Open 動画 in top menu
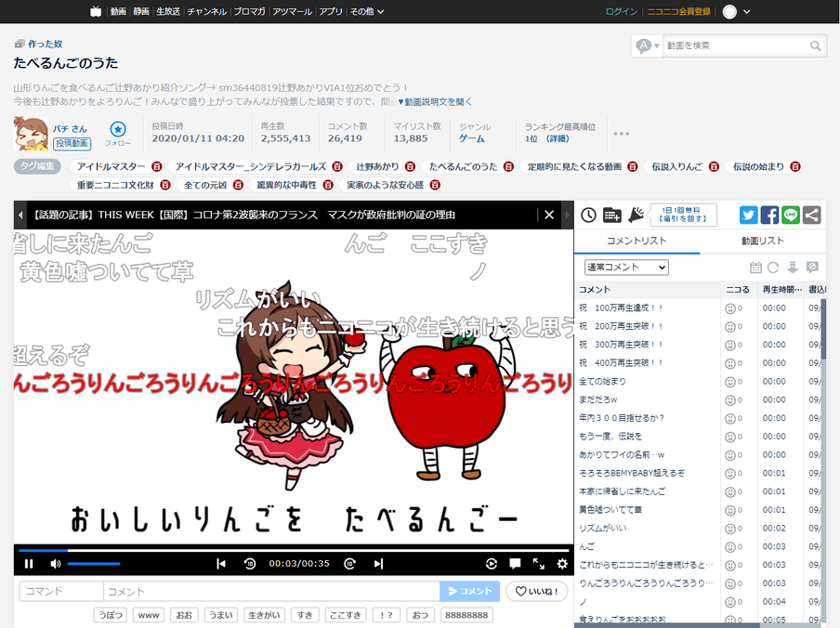The height and width of the screenshot is (628, 840). tap(118, 12)
